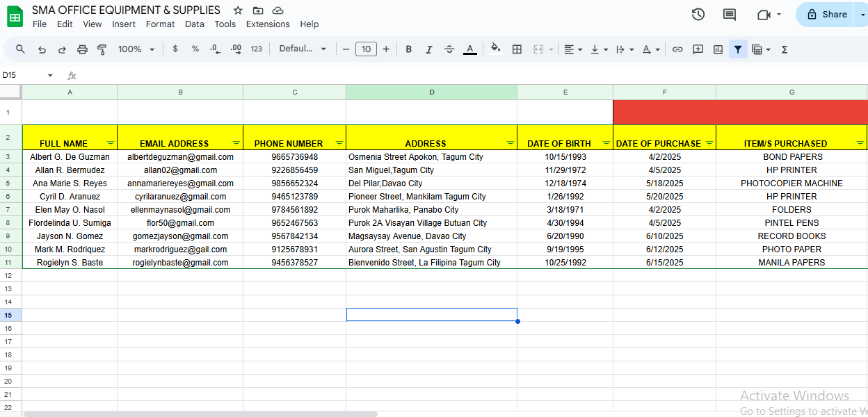This screenshot has width=868, height=417.
Task: Open the text color picker
Action: pyautogui.click(x=470, y=49)
